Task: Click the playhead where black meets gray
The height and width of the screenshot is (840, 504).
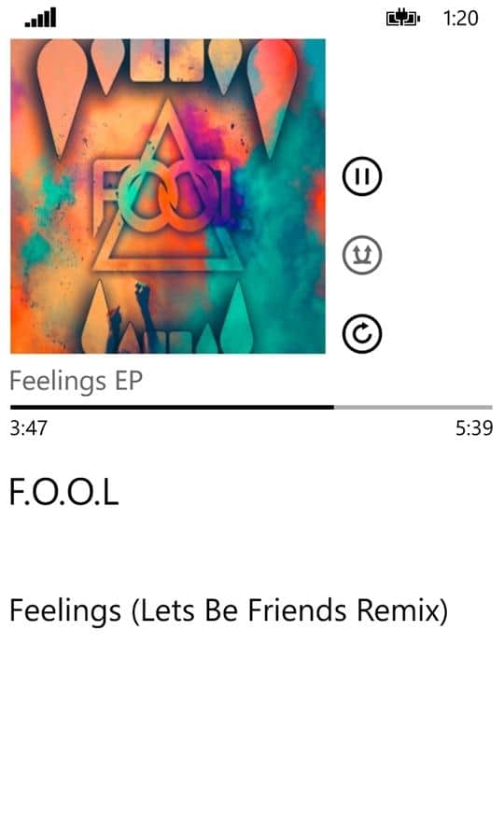Action: [334, 408]
